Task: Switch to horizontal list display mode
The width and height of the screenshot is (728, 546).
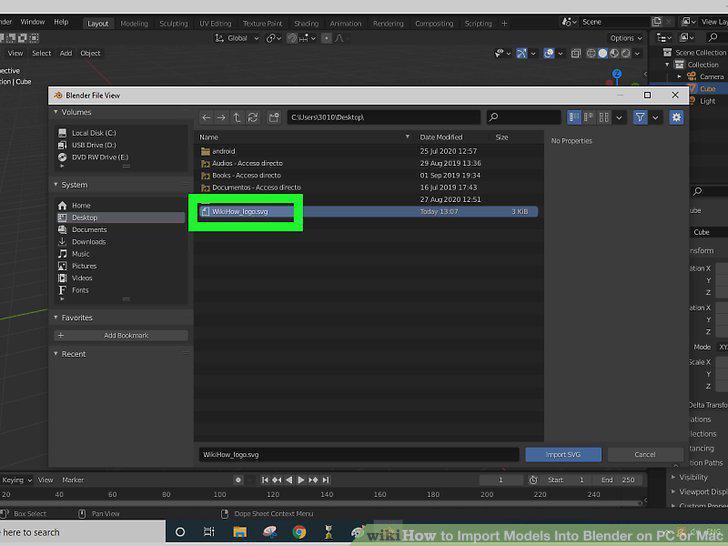Action: [x=589, y=117]
